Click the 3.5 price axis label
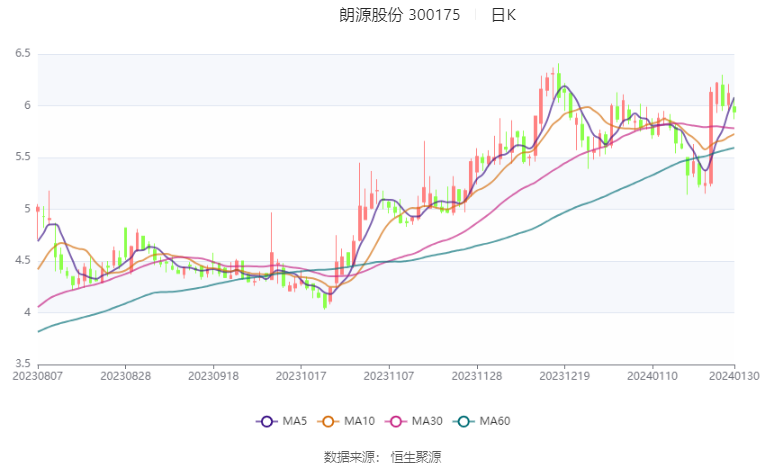Viewport: 765px width, 465px height. (x=23, y=364)
